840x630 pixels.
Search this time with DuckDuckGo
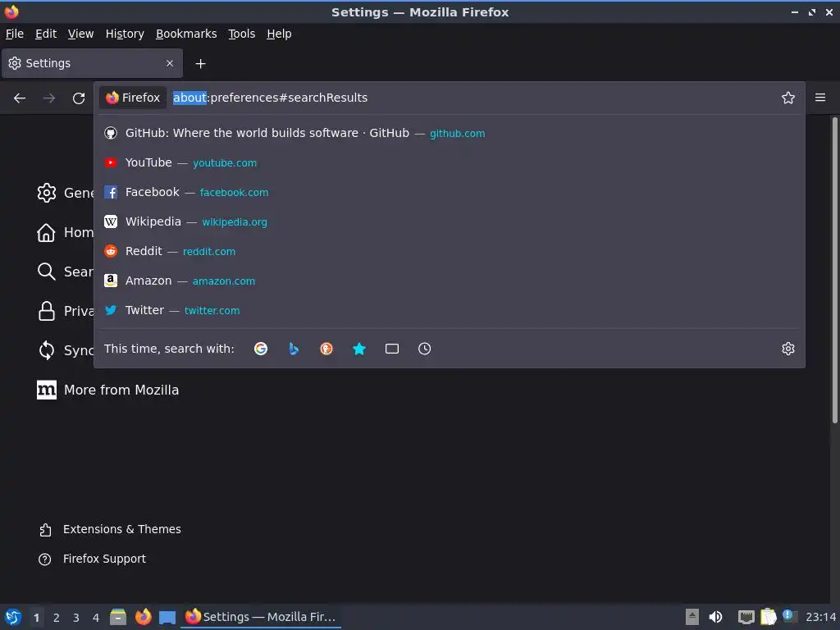[x=326, y=349]
